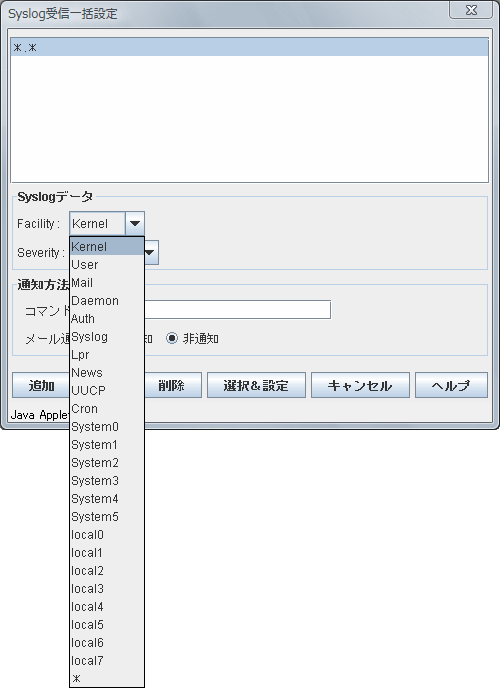
Task: Open the Severity dropdown arrow
Action: (150, 252)
